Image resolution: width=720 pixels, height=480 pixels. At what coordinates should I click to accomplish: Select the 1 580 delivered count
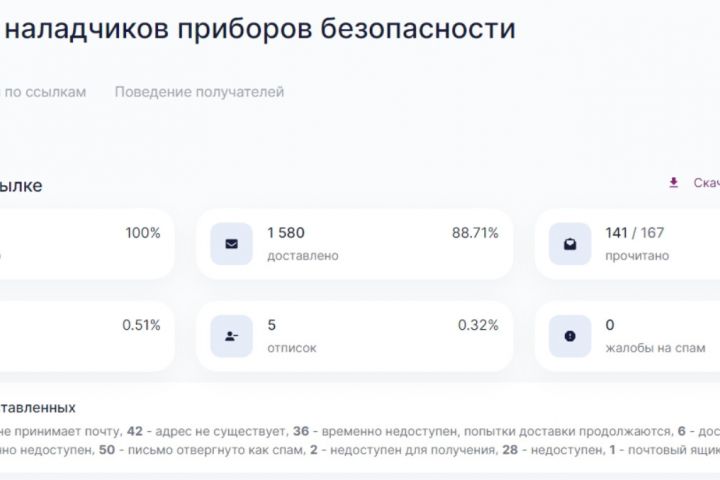tap(285, 233)
